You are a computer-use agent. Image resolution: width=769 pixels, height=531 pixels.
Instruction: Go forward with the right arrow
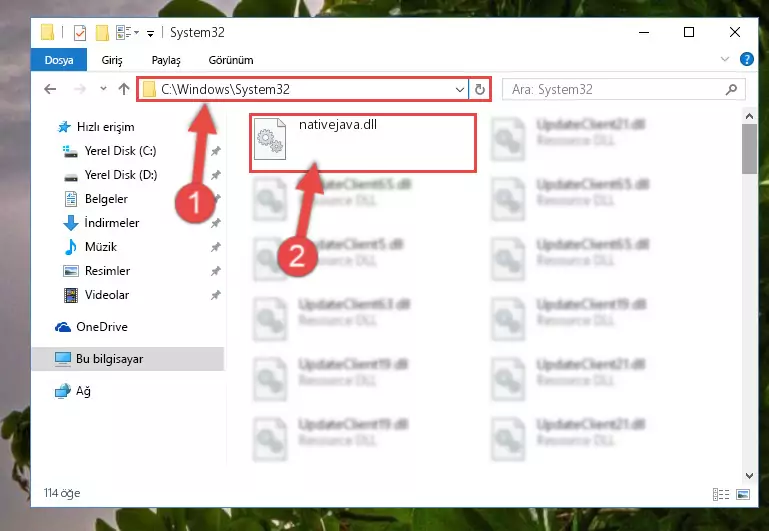[x=79, y=89]
